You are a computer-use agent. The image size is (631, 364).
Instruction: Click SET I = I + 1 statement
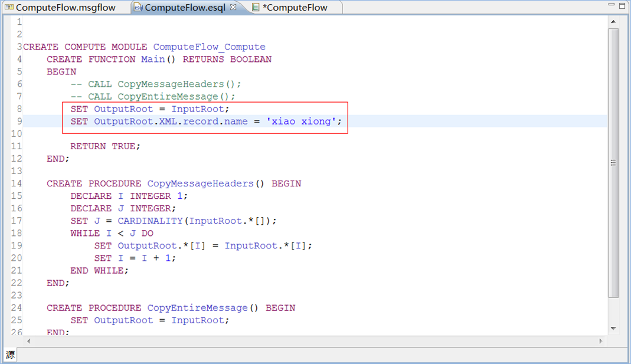point(135,258)
